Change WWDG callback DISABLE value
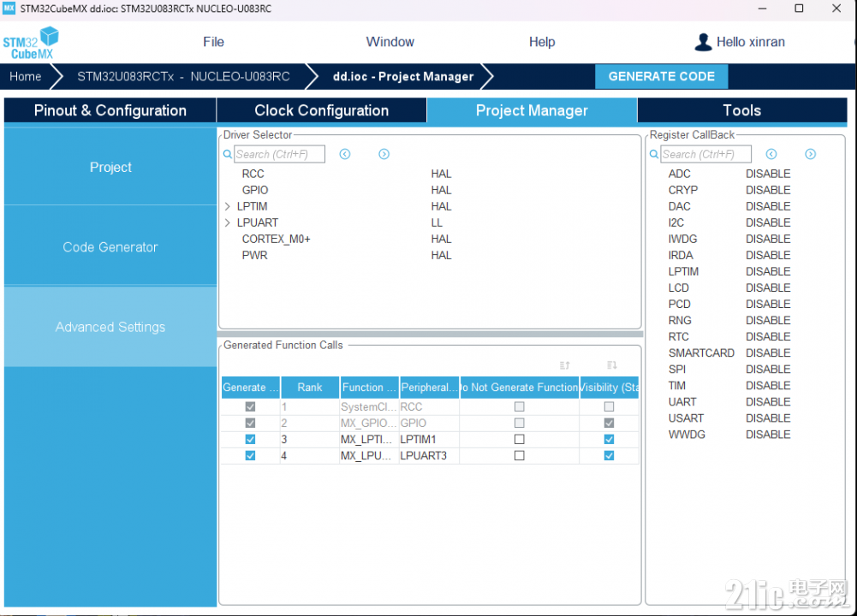 (768, 435)
